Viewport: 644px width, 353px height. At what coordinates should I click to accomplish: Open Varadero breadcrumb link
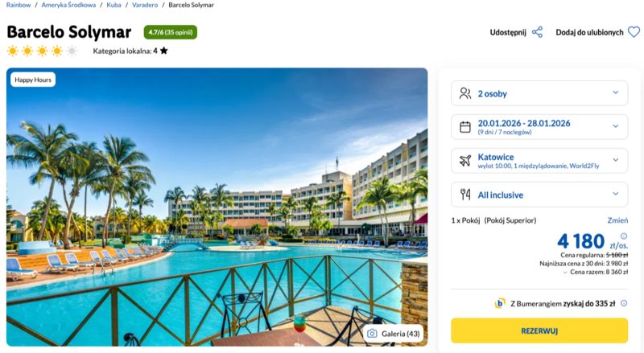[146, 5]
